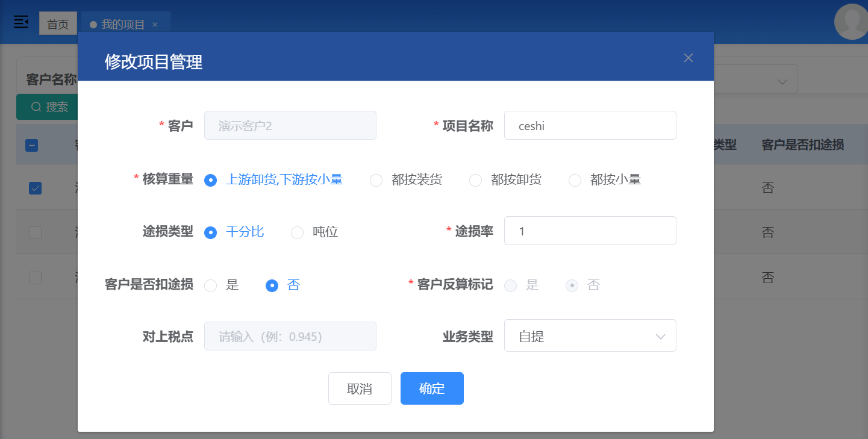Confirm with the 确定 button
The height and width of the screenshot is (439, 868).
point(432,388)
